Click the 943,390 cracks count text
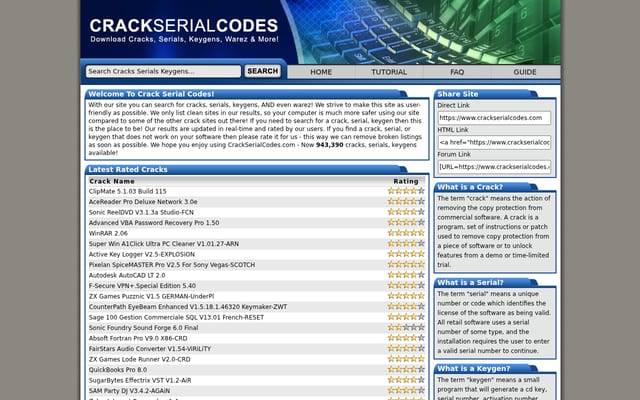This screenshot has height=400, width=640. pyautogui.click(x=329, y=145)
